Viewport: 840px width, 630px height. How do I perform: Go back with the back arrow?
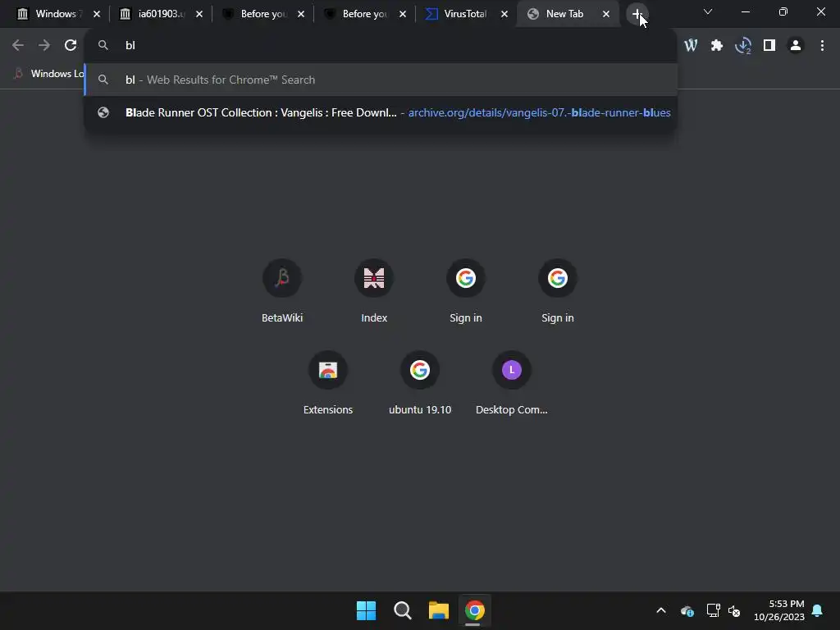[x=18, y=46]
